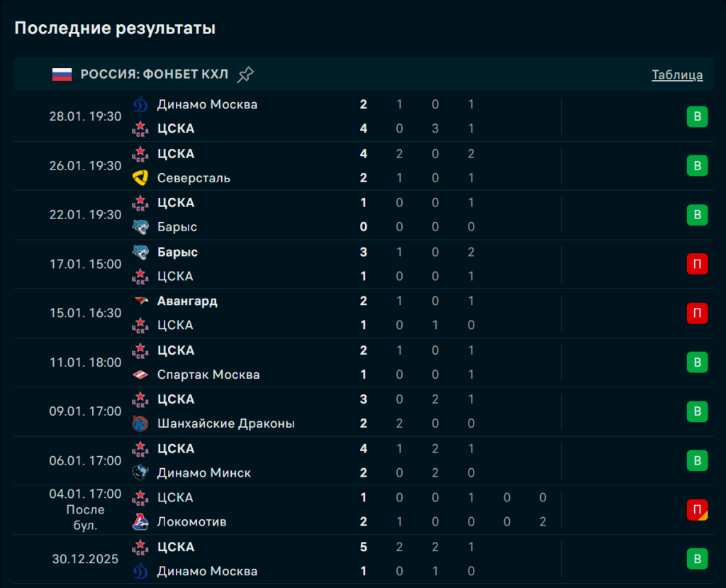Select the 30.12.2025 match date
Image resolution: width=726 pixels, height=588 pixels.
[x=85, y=559]
